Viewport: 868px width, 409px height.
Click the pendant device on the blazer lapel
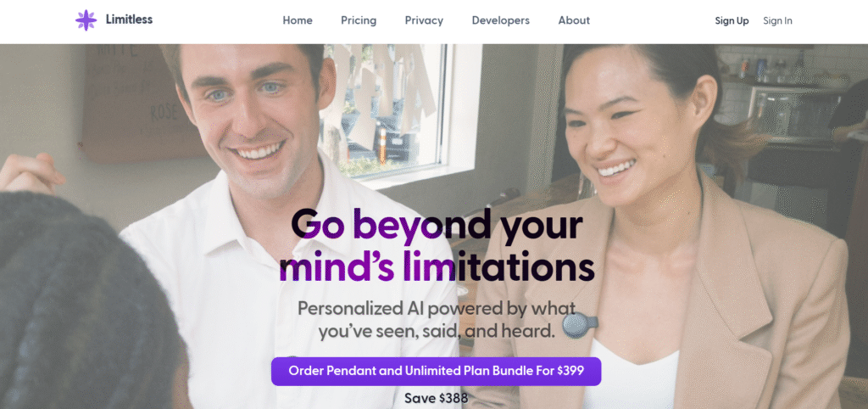coord(579,325)
